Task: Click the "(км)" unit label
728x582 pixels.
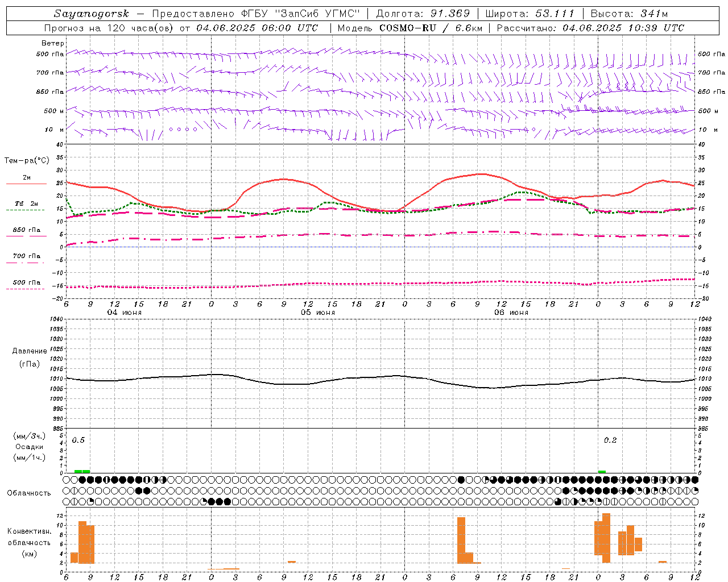Action: [30, 554]
